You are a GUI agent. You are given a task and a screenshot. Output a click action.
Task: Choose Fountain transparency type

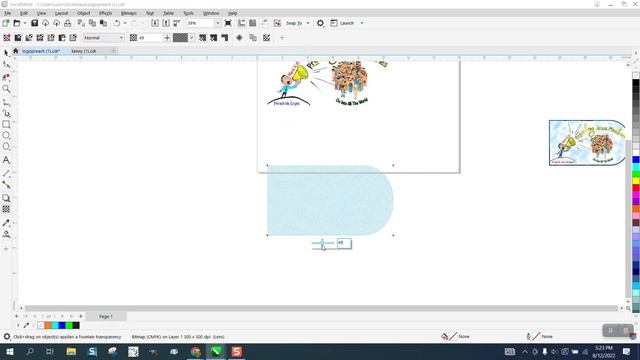(29, 38)
